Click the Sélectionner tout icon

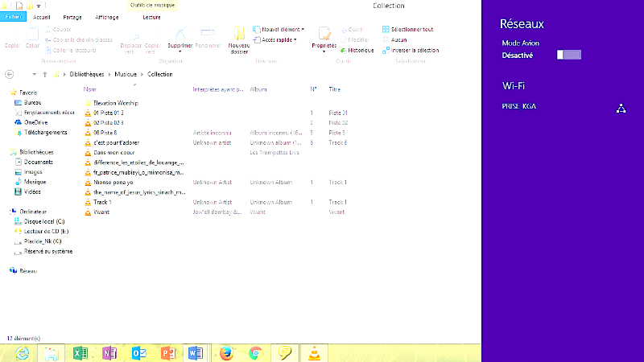coord(386,29)
